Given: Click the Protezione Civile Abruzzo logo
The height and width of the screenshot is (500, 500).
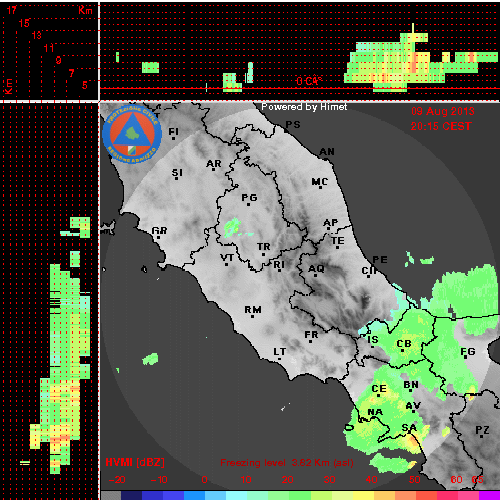Looking at the screenshot, I should tap(132, 135).
